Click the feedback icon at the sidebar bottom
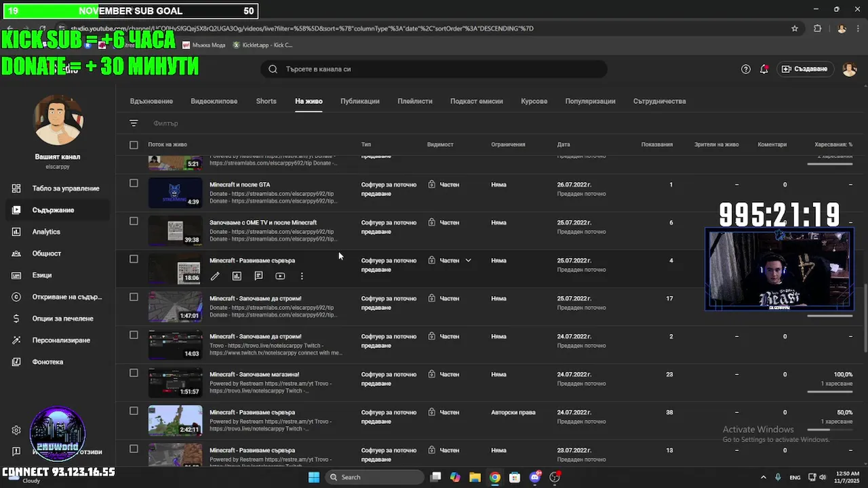Screen dimensions: 868x488 [x=16, y=451]
